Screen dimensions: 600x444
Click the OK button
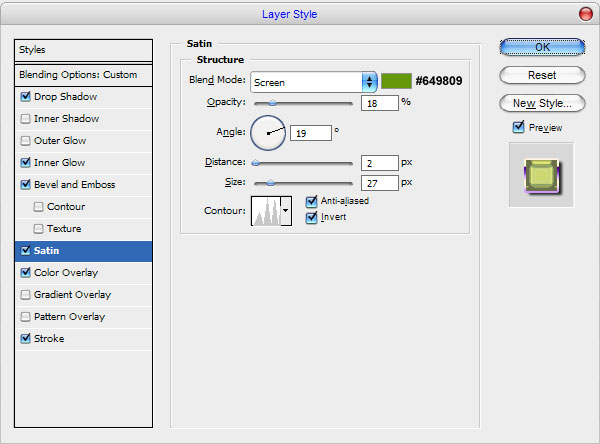pos(542,47)
